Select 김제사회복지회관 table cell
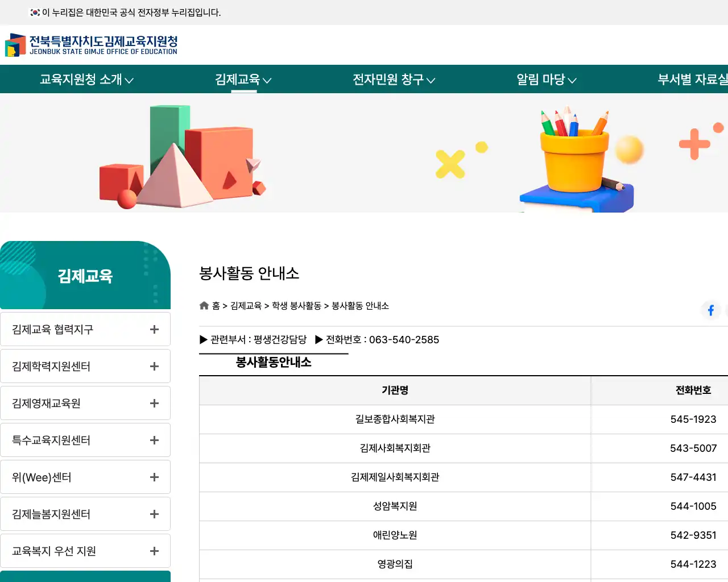This screenshot has width=728, height=582. click(x=395, y=448)
